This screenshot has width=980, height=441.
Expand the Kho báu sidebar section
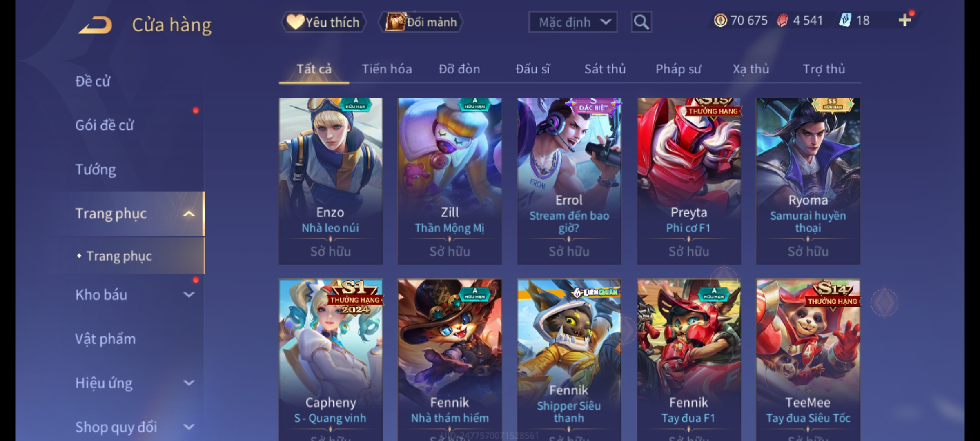click(x=189, y=294)
